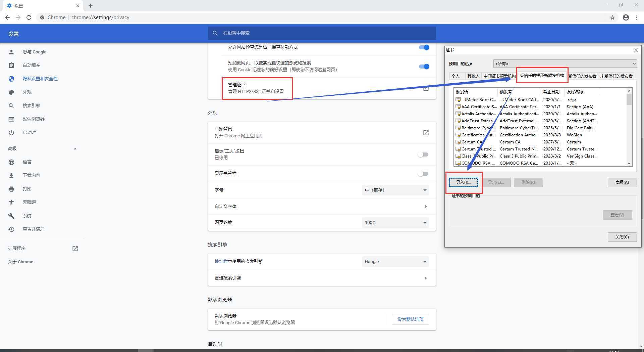Click the settings search input field
This screenshot has width=644, height=352.
[x=322, y=33]
